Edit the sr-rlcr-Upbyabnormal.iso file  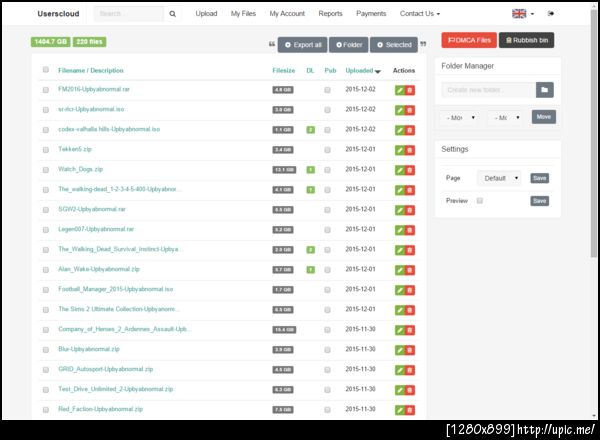400,110
